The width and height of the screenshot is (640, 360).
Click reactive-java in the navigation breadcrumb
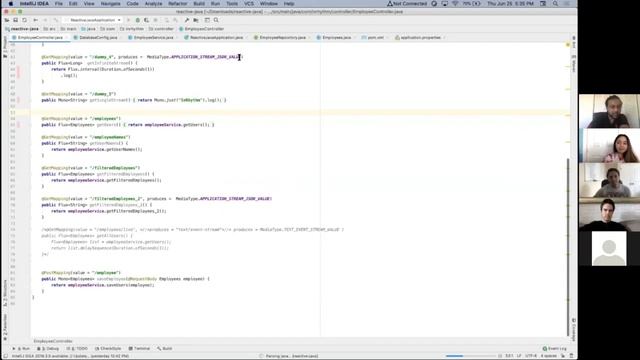tap(22, 29)
